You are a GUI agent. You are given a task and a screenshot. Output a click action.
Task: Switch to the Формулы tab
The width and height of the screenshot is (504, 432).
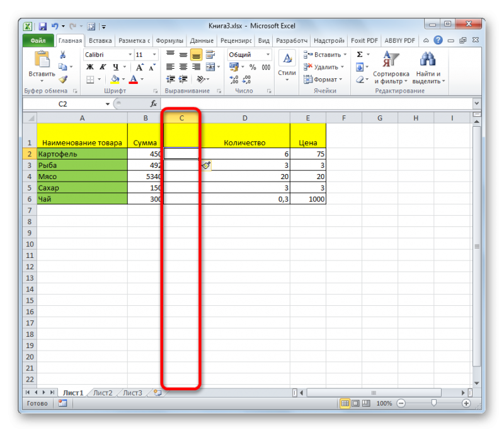[169, 41]
